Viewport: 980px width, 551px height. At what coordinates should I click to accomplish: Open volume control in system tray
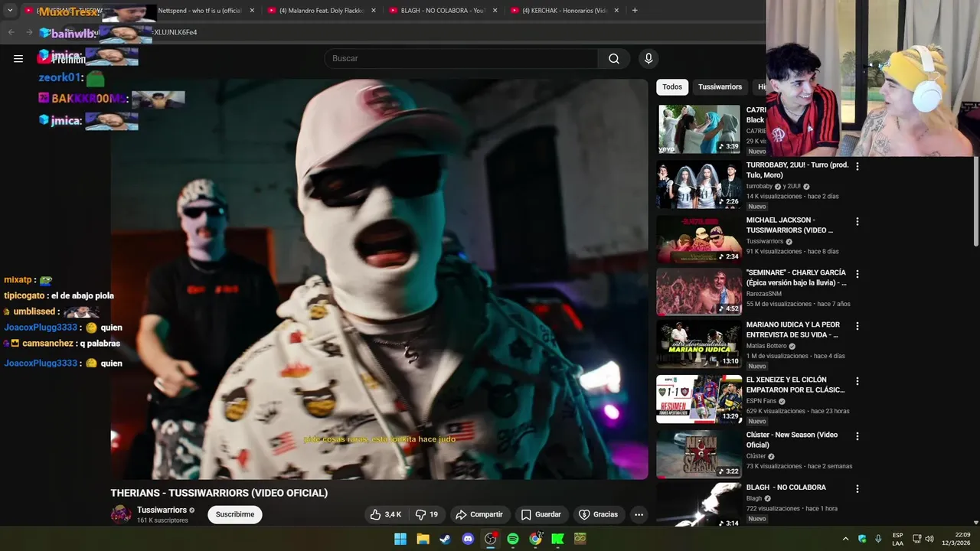point(929,539)
